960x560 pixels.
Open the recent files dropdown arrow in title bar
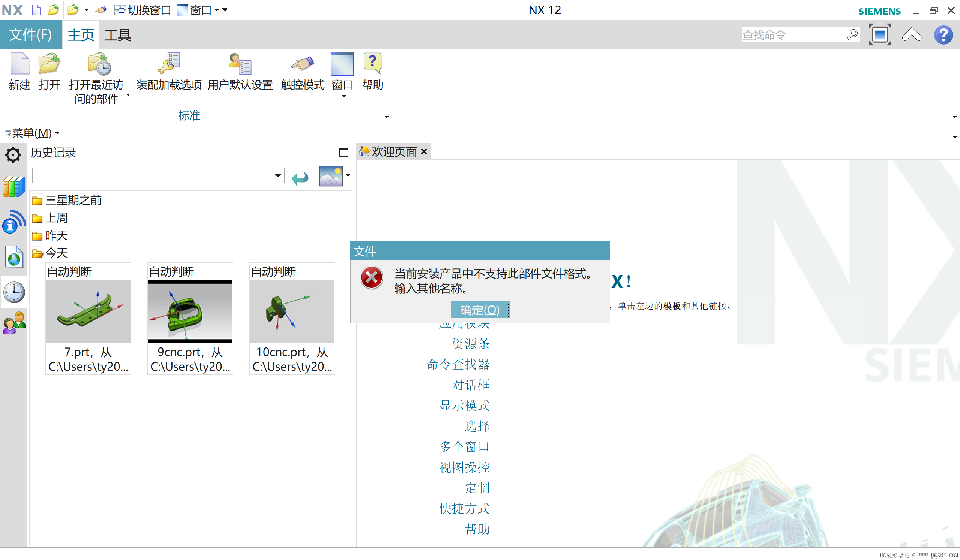(x=87, y=10)
